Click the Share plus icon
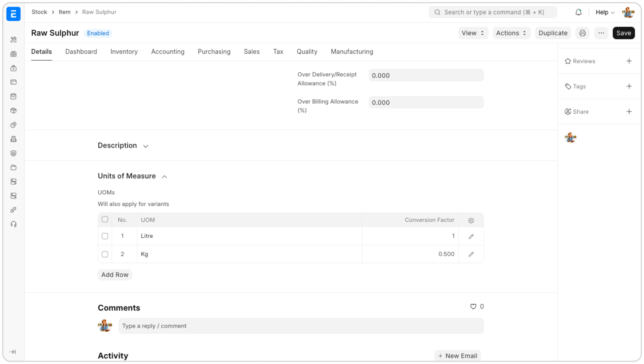Image resolution: width=644 pixels, height=364 pixels. click(629, 112)
